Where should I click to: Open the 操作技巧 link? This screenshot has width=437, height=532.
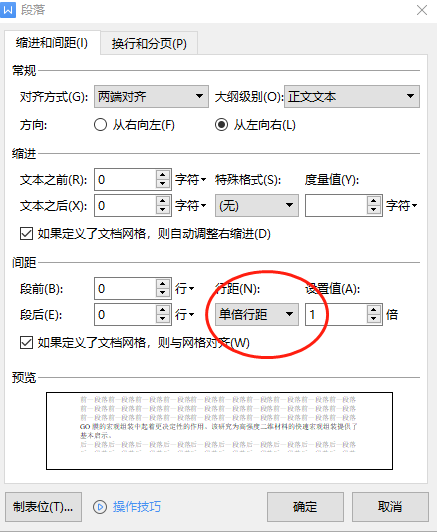pyautogui.click(x=137, y=507)
